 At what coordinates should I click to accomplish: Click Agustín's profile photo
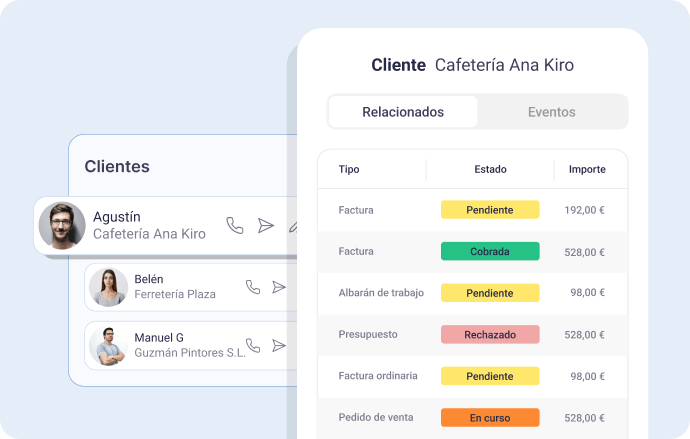(62, 226)
